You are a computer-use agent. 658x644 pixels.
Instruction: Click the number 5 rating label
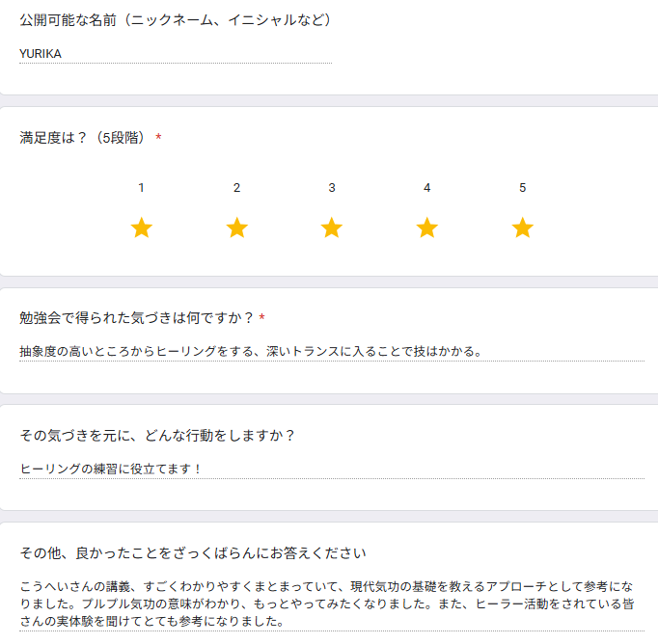[522, 188]
